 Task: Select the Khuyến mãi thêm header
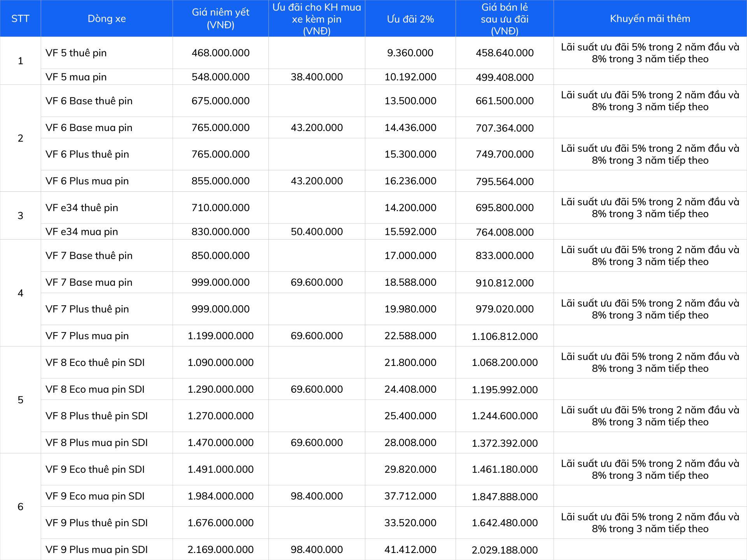[x=650, y=19]
